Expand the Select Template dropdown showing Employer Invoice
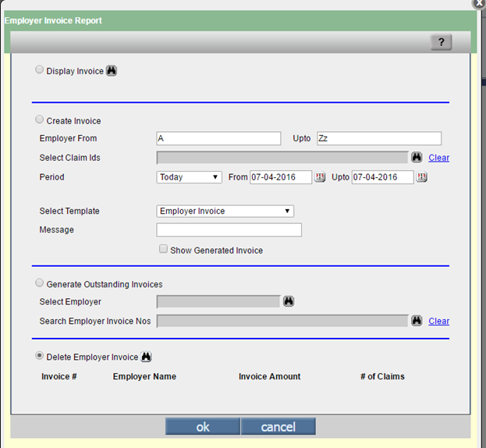The image size is (486, 448). (225, 212)
